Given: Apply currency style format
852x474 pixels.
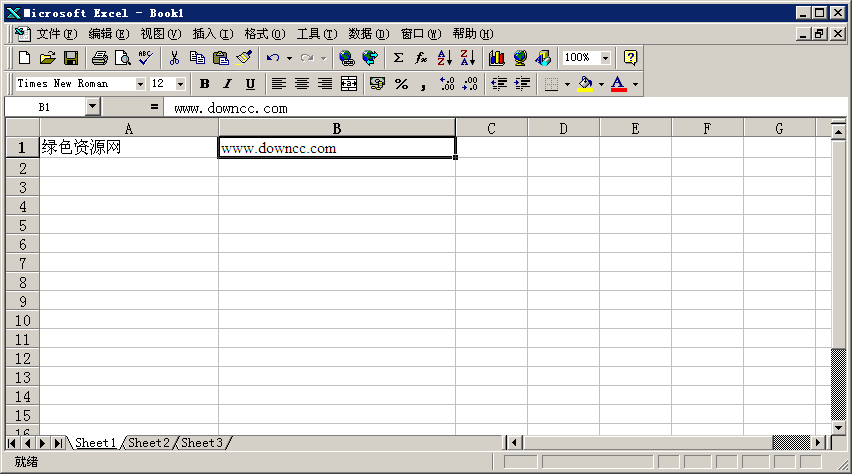Looking at the screenshot, I should point(377,84).
